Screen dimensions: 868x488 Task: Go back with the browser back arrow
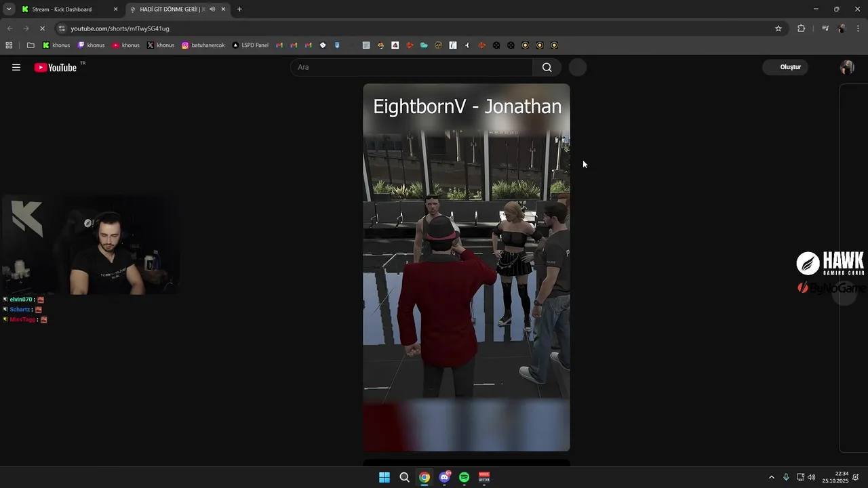pos(9,28)
